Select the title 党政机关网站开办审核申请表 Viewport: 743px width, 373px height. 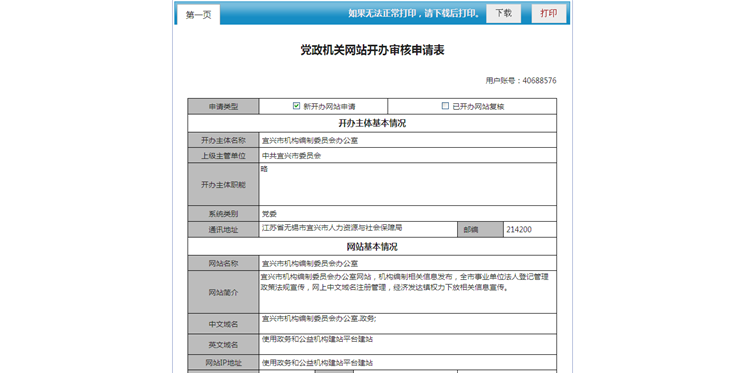372,50
